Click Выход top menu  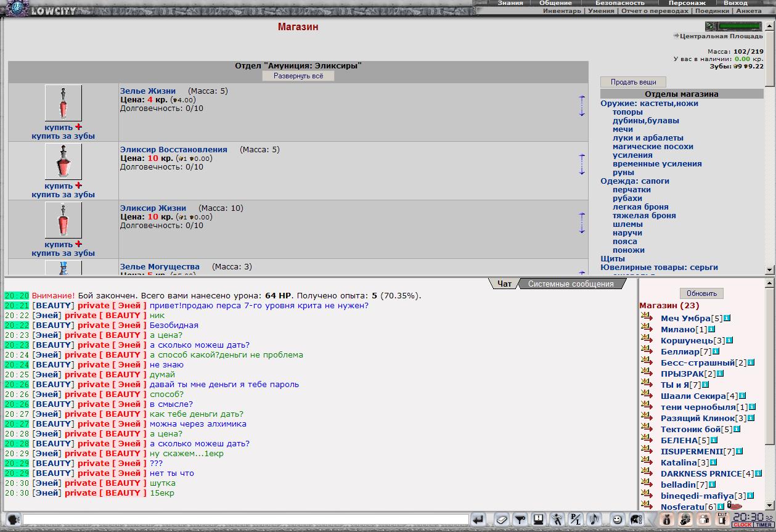point(735,3)
